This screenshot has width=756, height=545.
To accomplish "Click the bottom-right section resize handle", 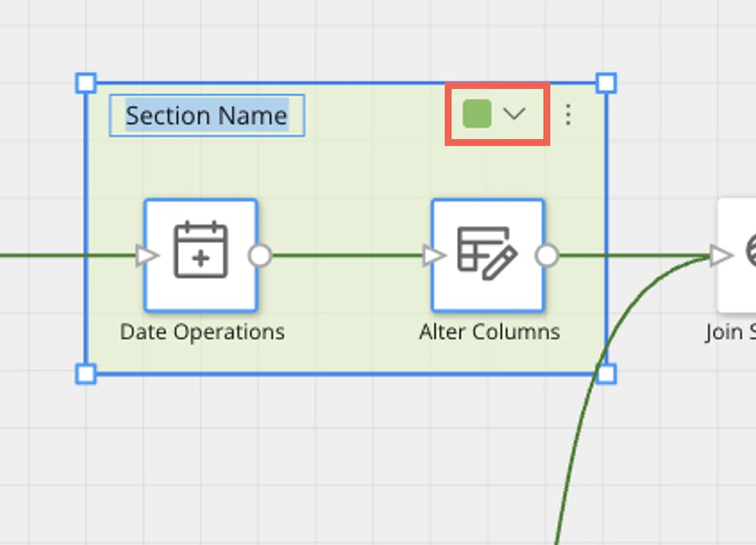I will 606,374.
